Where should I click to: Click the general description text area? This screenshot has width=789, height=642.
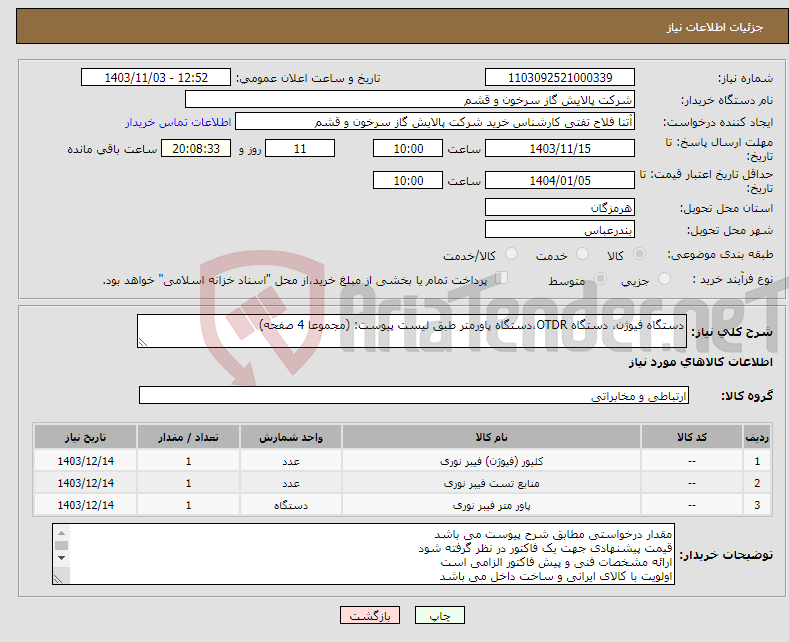412,331
